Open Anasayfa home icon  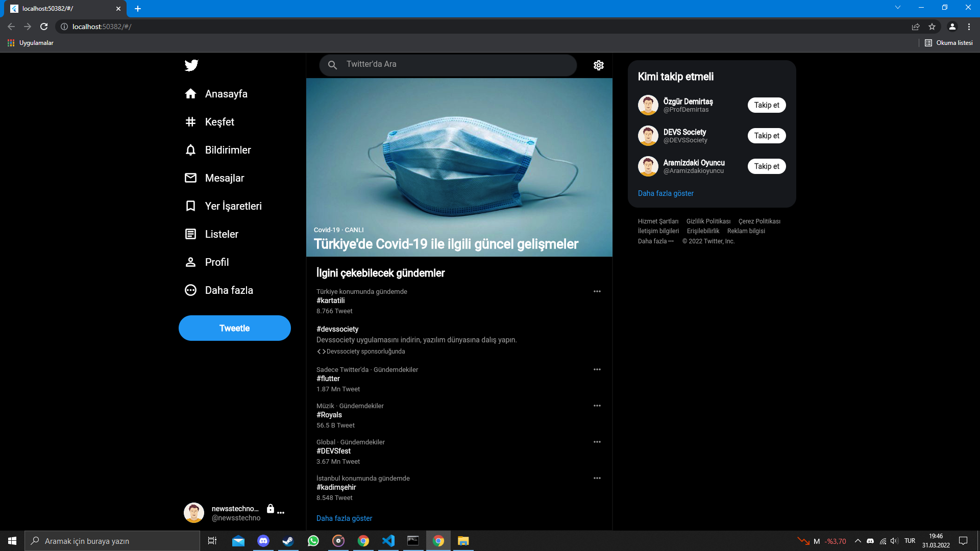[x=190, y=94]
